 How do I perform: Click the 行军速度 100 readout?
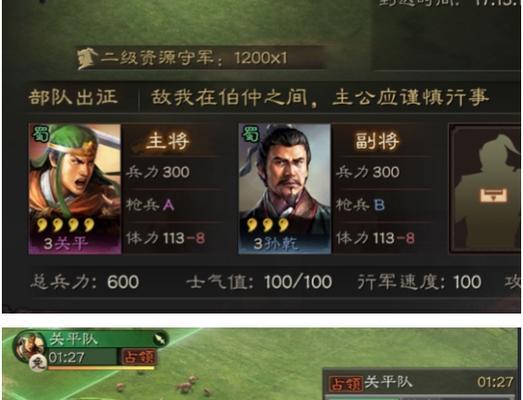coord(419,282)
